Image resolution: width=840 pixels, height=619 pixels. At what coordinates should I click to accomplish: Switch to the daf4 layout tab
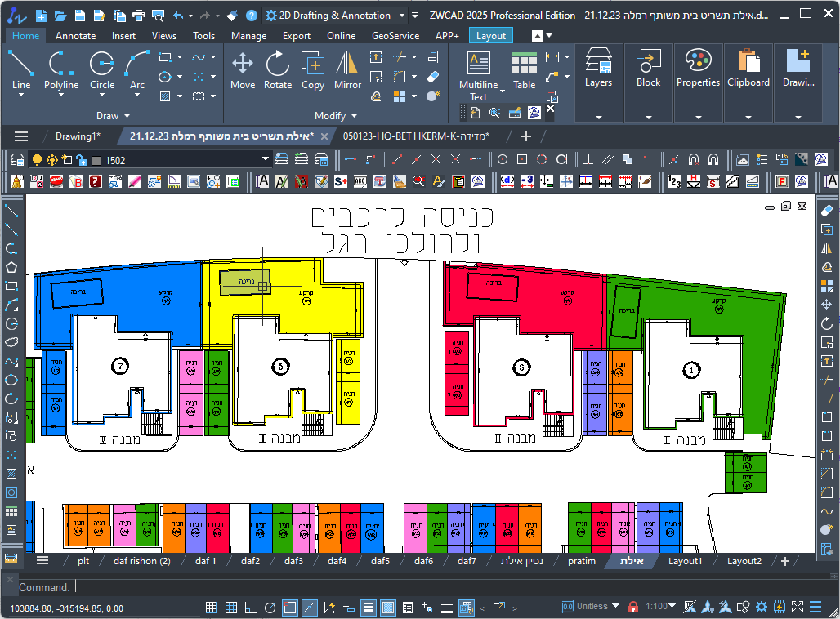pyautogui.click(x=337, y=561)
